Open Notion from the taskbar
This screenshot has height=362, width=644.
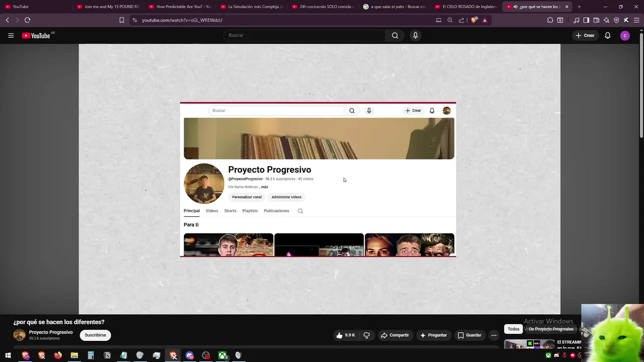point(107,355)
